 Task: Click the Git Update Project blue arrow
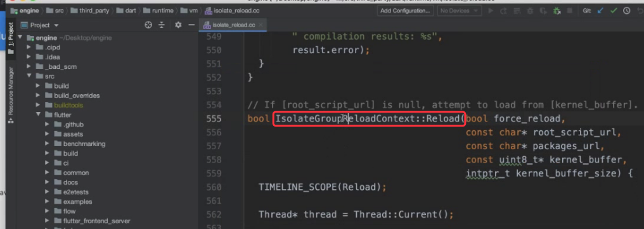click(600, 11)
